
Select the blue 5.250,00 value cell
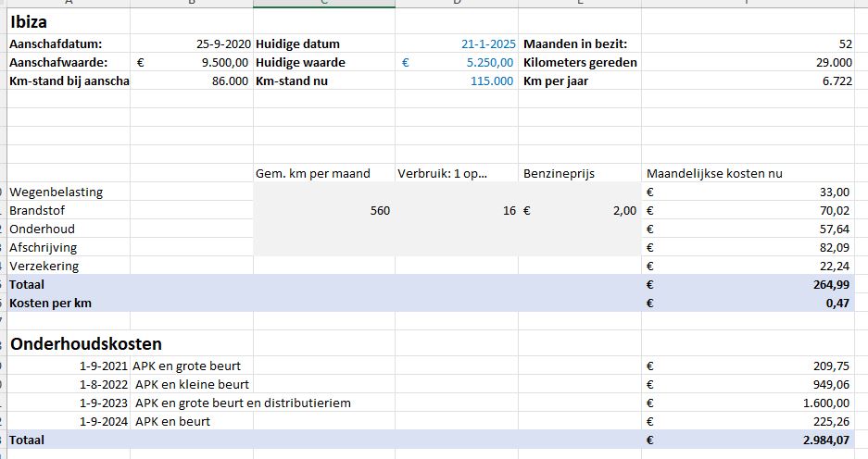(457, 63)
